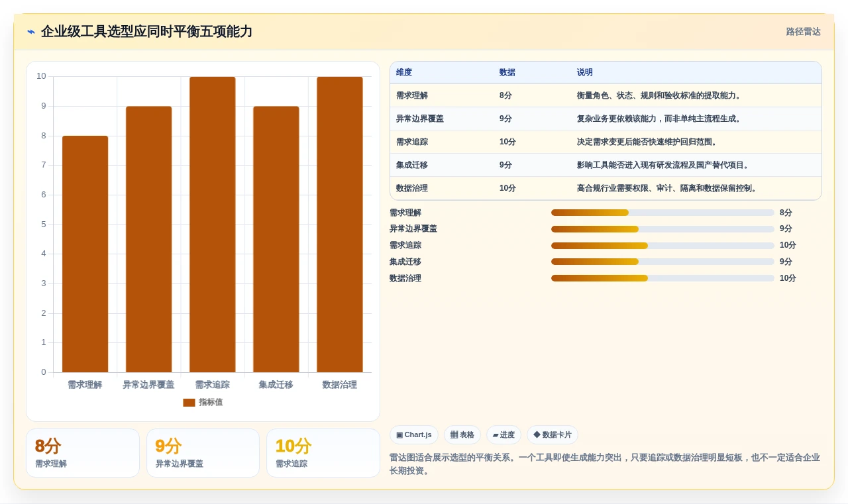
Task: Select the 数据卡片 tag chip
Action: (553, 435)
